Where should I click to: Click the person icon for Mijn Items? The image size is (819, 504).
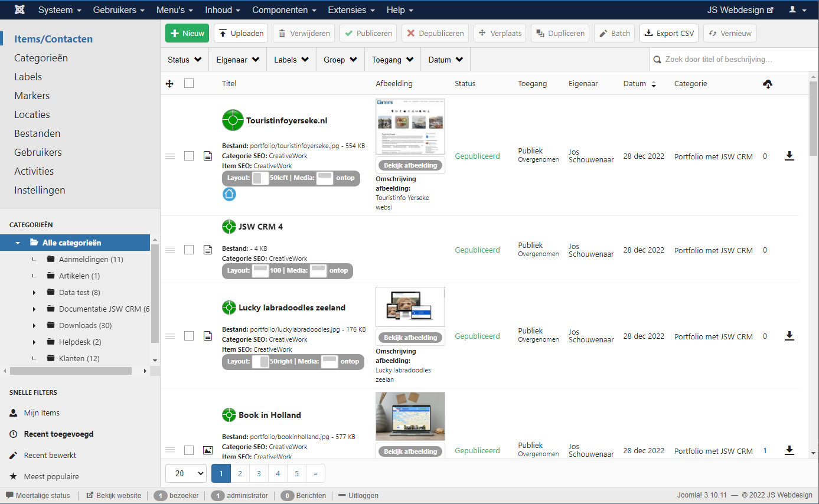click(14, 413)
